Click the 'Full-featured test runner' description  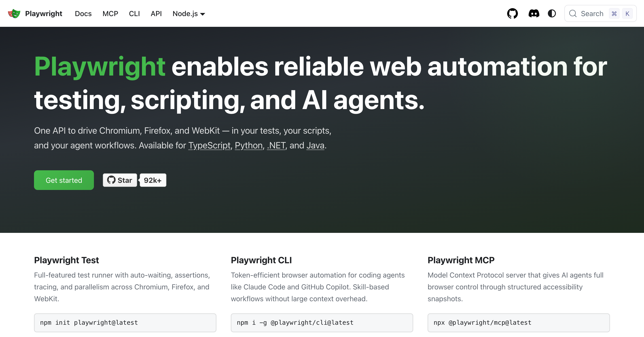tap(122, 287)
